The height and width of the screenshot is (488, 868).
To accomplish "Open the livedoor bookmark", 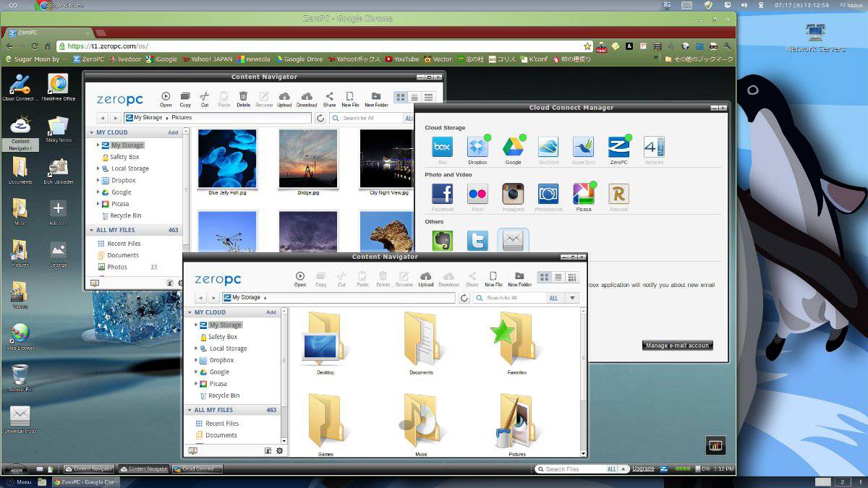I will tap(124, 59).
